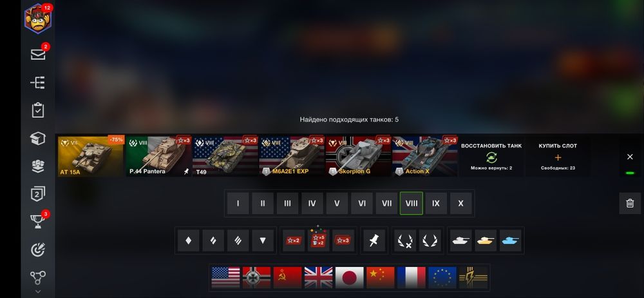Open the storage box icon

click(38, 139)
